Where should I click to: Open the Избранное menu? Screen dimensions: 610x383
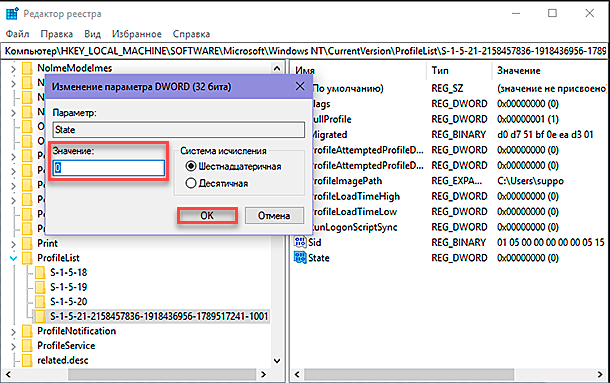coord(137,34)
